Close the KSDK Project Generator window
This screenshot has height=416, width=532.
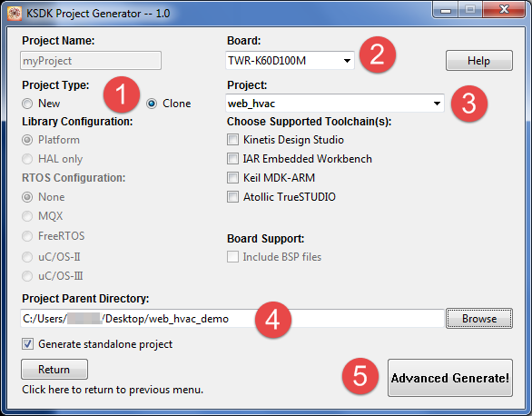[504, 9]
